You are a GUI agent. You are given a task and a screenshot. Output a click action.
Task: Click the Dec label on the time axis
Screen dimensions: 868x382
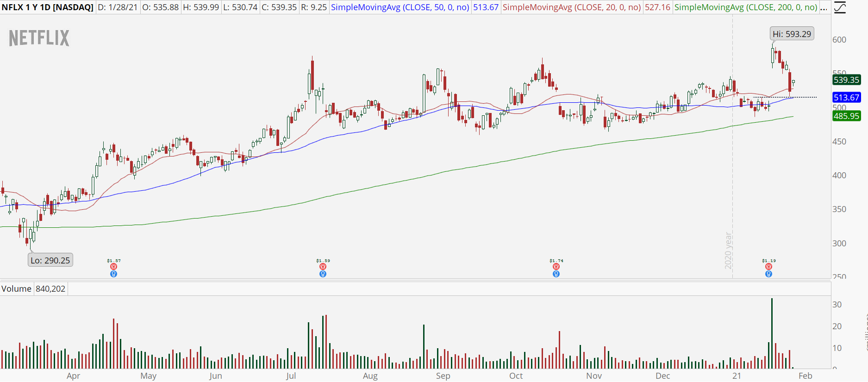click(663, 376)
